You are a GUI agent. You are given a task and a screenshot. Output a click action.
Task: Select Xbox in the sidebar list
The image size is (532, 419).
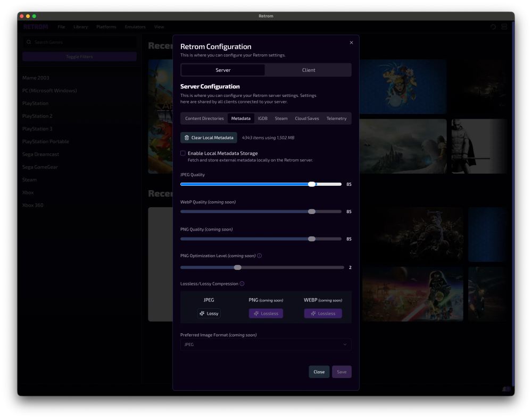[x=28, y=193]
